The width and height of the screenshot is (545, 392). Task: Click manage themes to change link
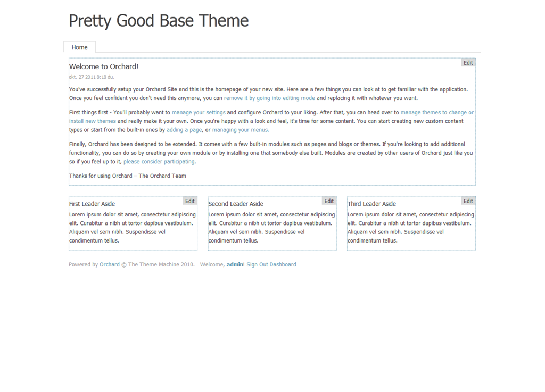436,113
